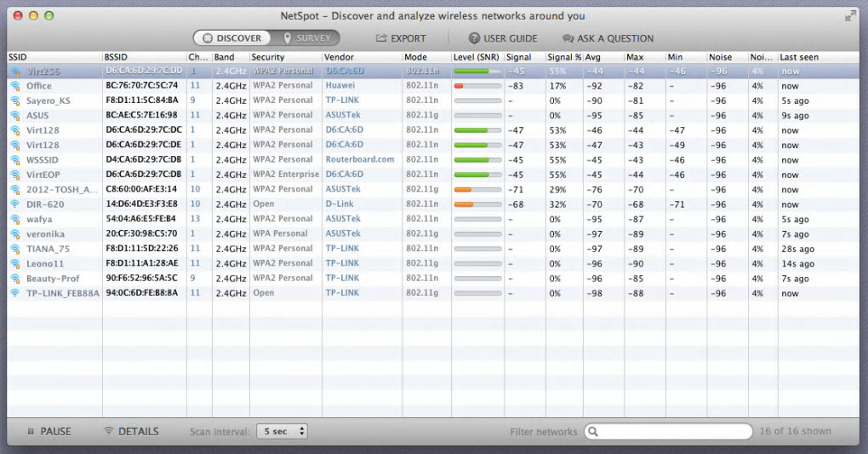
Task: Click the Office row's red signal level bar
Action: [x=477, y=86]
